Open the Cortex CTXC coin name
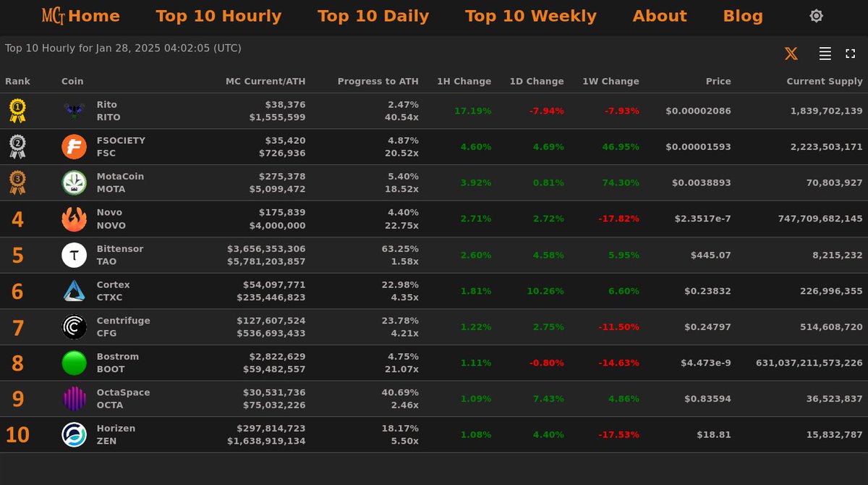The height and width of the screenshot is (485, 868). click(x=114, y=291)
